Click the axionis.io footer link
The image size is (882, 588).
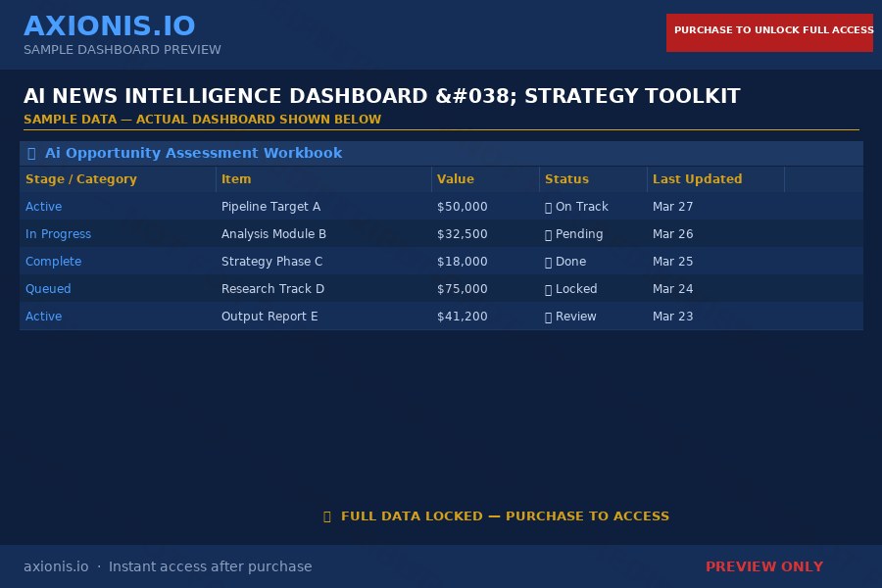[x=56, y=566]
